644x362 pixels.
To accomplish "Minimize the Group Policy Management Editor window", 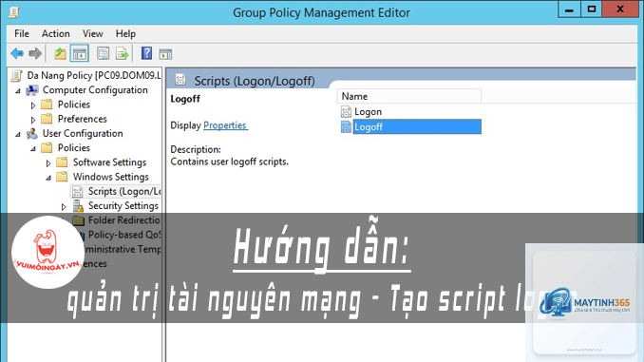I will pos(569,10).
